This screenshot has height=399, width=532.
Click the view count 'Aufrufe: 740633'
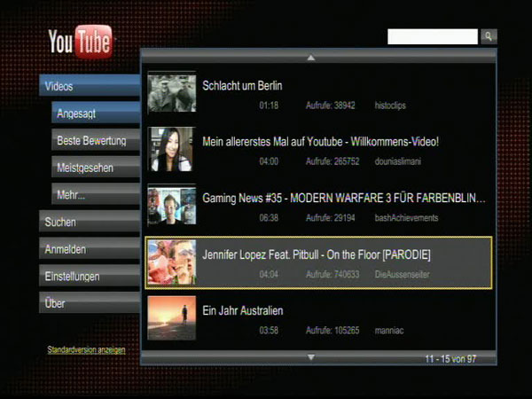tap(332, 274)
